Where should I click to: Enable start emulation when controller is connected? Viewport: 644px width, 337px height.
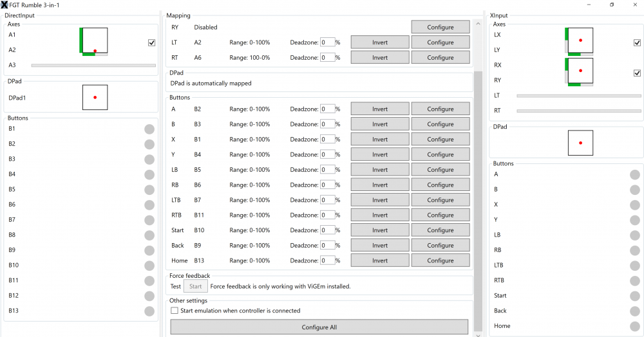pyautogui.click(x=174, y=311)
